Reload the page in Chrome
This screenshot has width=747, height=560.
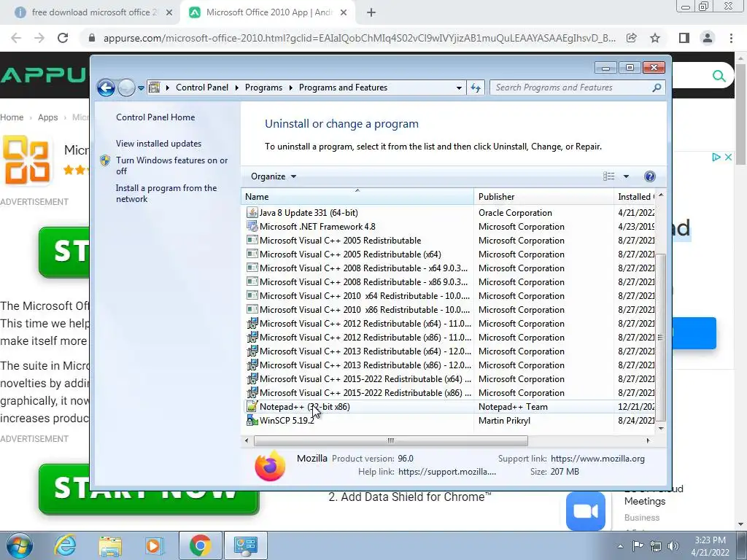[x=63, y=38]
